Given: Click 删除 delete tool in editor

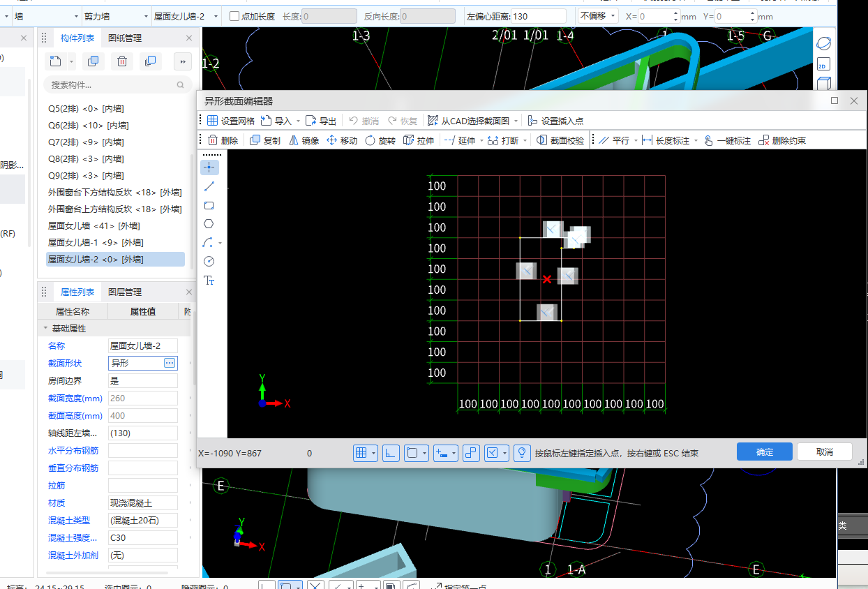Looking at the screenshot, I should [x=223, y=140].
